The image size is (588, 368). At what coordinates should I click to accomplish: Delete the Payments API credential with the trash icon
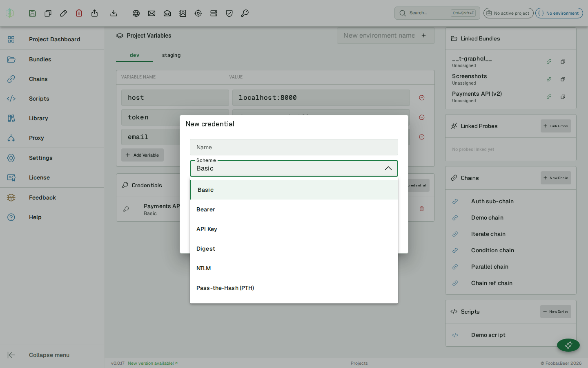coord(422,209)
